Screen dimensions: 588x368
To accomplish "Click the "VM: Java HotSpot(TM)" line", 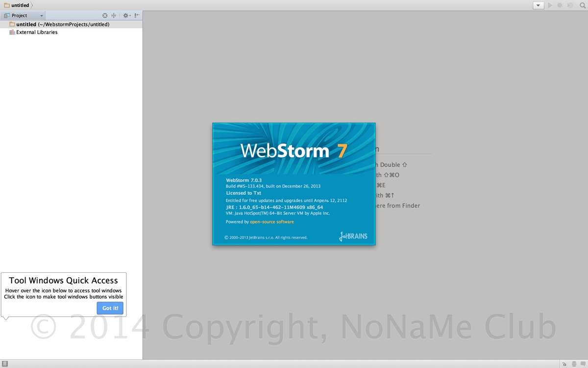I will point(278,213).
